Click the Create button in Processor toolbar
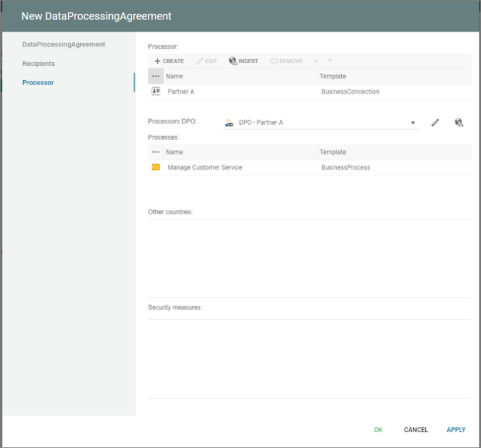Viewport: 481px width, 448px height. click(x=169, y=61)
